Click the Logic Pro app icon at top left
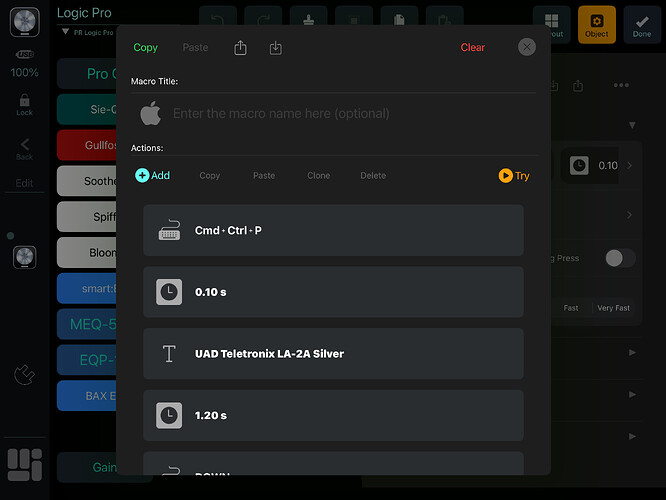The height and width of the screenshot is (500, 666). (x=25, y=22)
